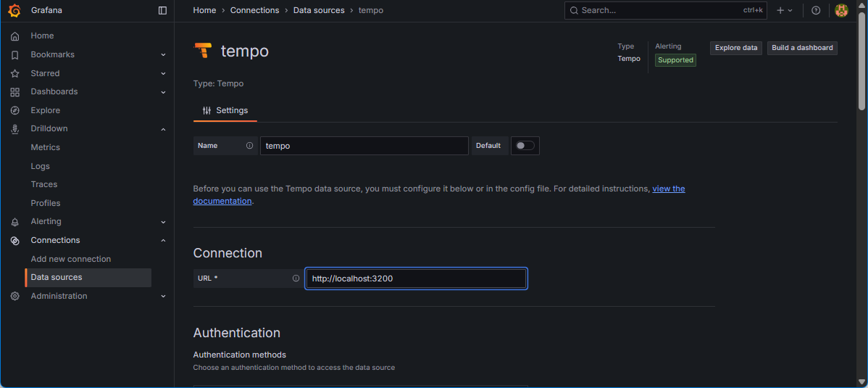
Task: Click the URL field info icon
Action: coord(296,278)
